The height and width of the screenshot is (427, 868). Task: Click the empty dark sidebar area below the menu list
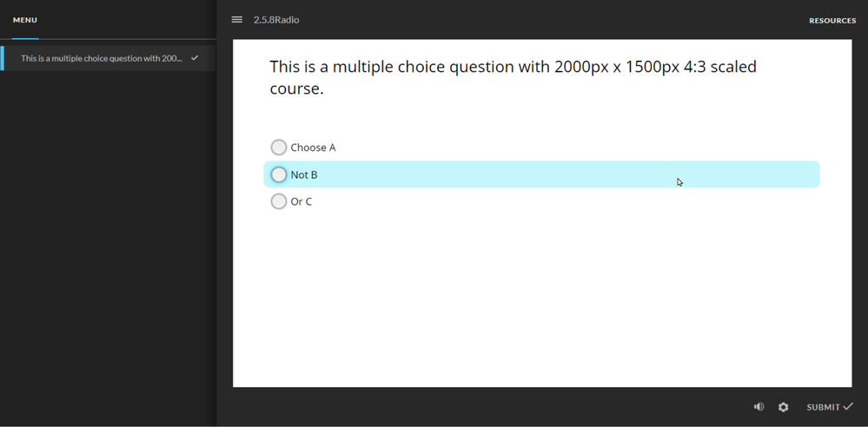[x=108, y=260]
